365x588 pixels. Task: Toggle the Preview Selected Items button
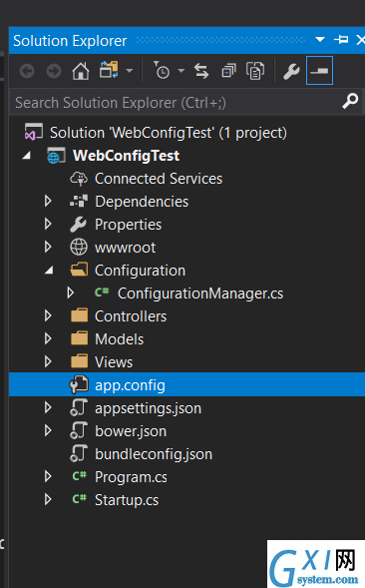pos(319,71)
